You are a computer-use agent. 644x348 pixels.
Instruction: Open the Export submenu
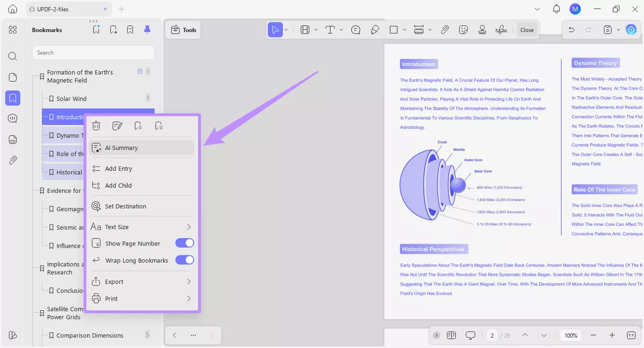coord(142,282)
